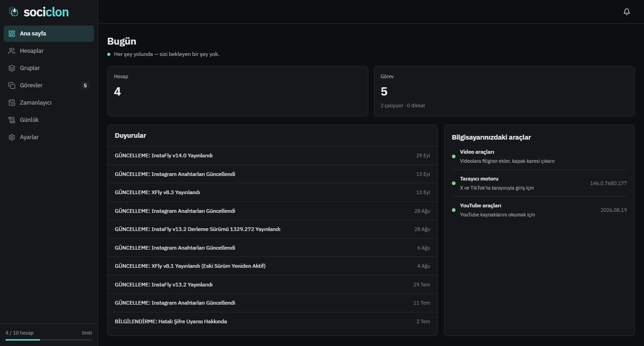Open Gruplar menu item

pos(49,68)
